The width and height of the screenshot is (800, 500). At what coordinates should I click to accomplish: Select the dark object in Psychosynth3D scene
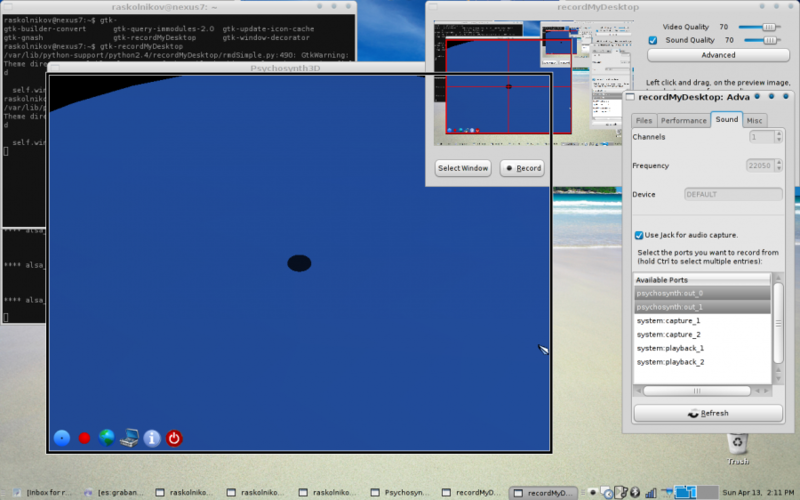(299, 263)
